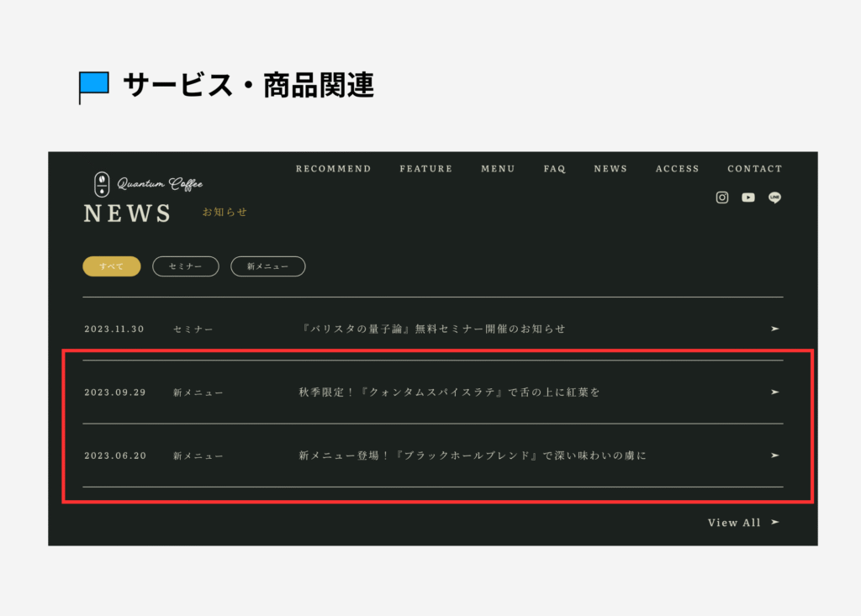The image size is (861, 616).
Task: Open the LINE icon link
Action: pyautogui.click(x=774, y=197)
